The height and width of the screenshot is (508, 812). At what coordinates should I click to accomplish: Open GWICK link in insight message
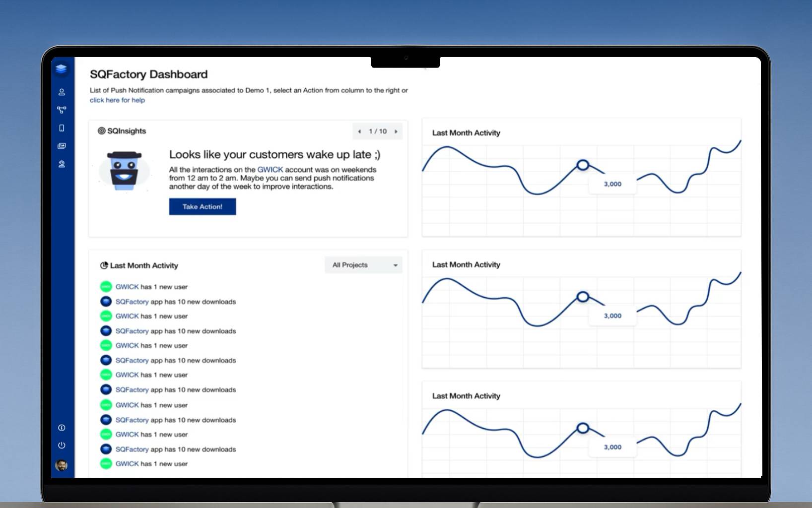coord(270,170)
